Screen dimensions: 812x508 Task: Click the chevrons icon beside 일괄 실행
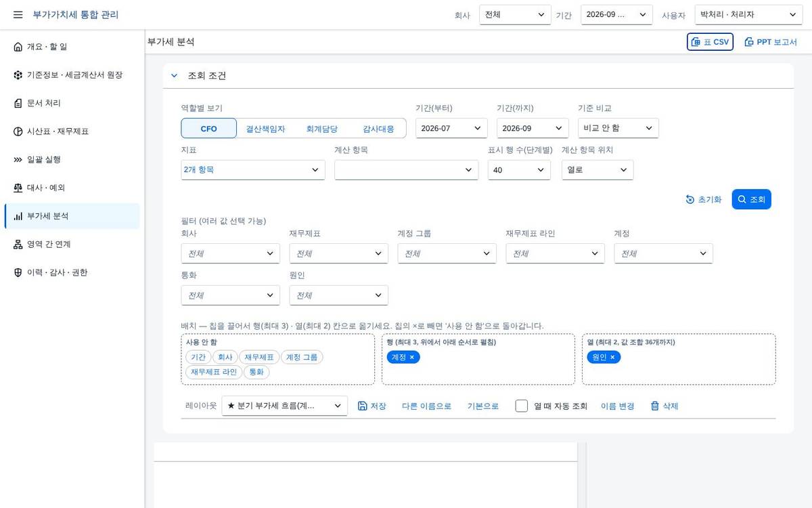[18, 160]
